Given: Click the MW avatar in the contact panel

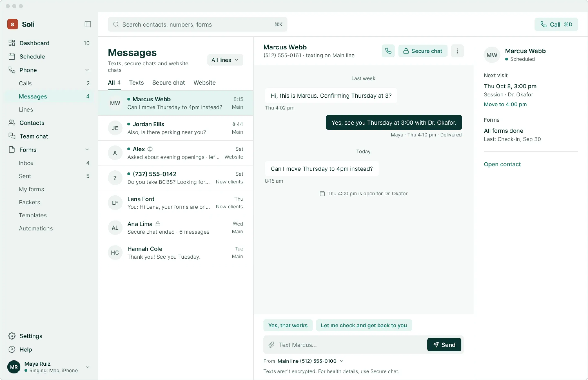Looking at the screenshot, I should [492, 55].
